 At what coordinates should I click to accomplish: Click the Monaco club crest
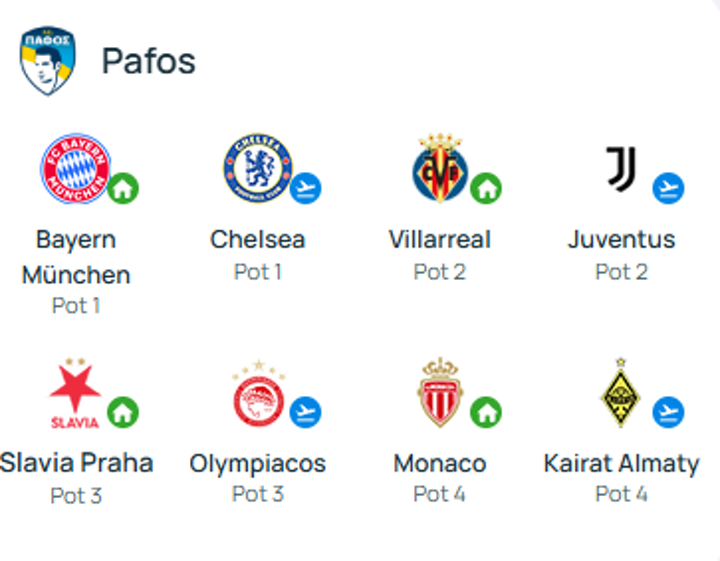click(x=440, y=393)
